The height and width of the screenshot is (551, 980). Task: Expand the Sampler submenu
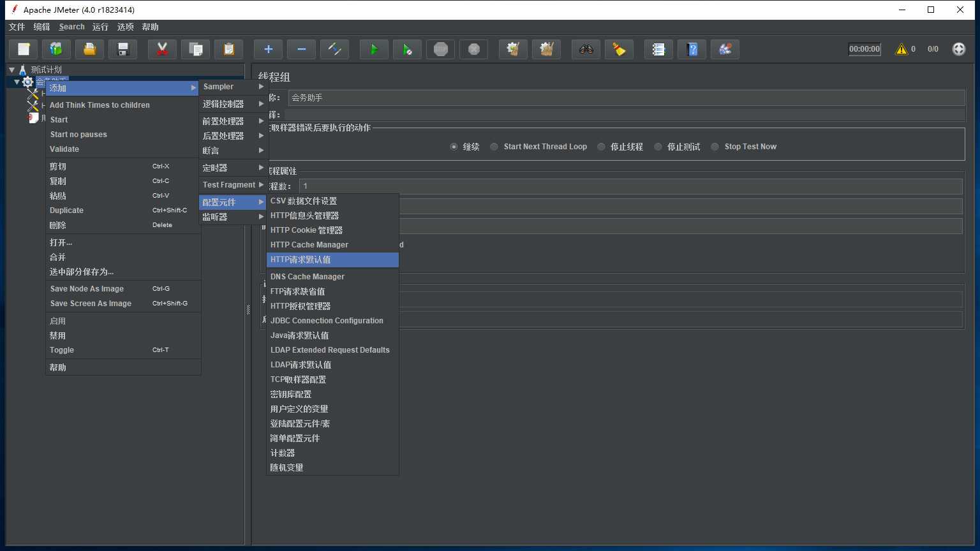233,87
